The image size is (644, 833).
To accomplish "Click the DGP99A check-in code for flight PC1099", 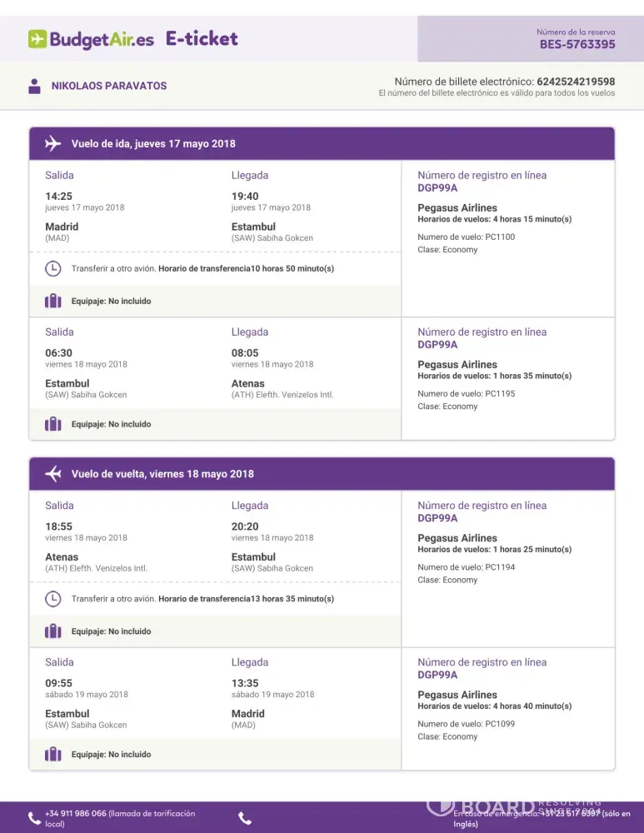I will click(x=437, y=675).
